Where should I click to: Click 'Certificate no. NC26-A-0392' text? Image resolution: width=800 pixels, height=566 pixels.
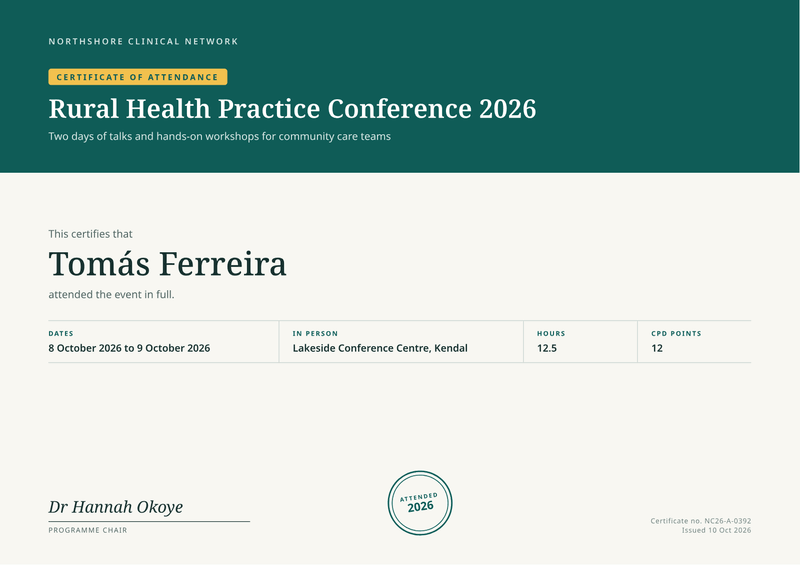701,521
